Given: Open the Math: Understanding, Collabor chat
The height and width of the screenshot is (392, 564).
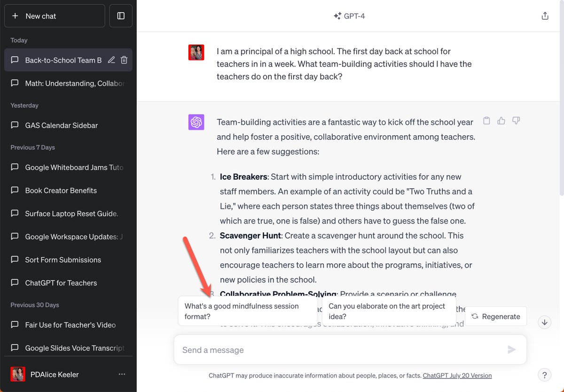Looking at the screenshot, I should coord(68,83).
